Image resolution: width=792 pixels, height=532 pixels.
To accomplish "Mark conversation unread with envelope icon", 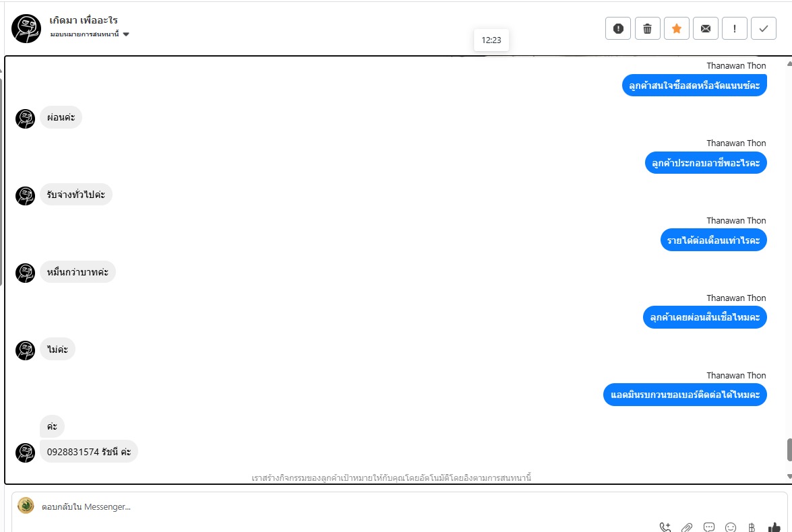I will [x=706, y=29].
